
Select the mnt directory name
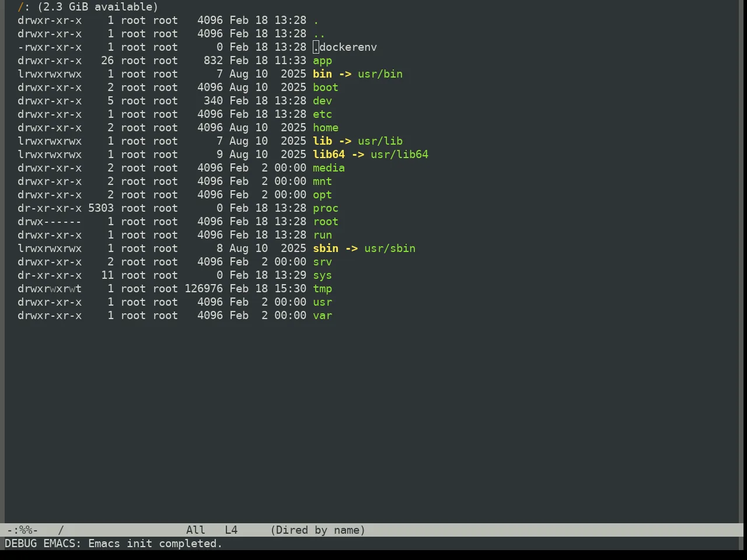pyautogui.click(x=322, y=181)
